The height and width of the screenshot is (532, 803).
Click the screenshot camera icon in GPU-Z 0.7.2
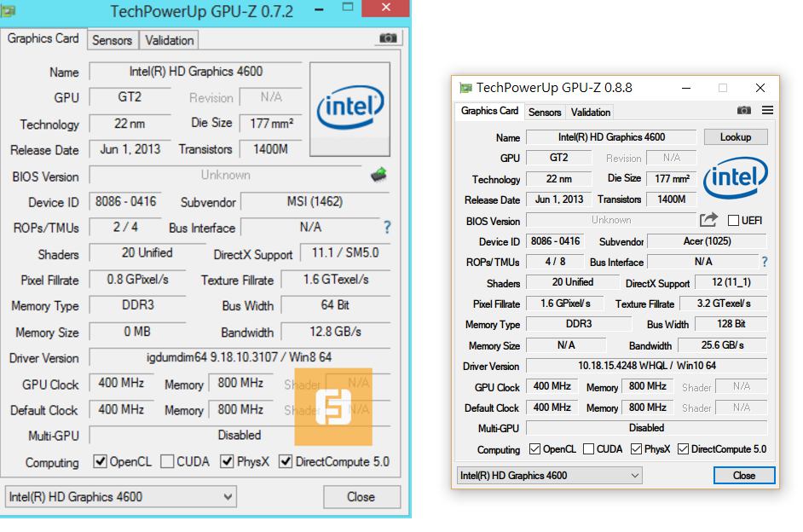[388, 38]
